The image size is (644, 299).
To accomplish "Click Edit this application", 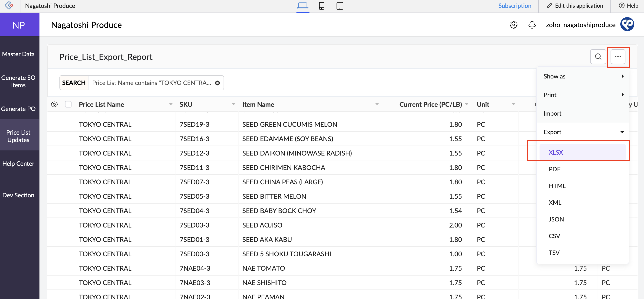I will 575,6.
